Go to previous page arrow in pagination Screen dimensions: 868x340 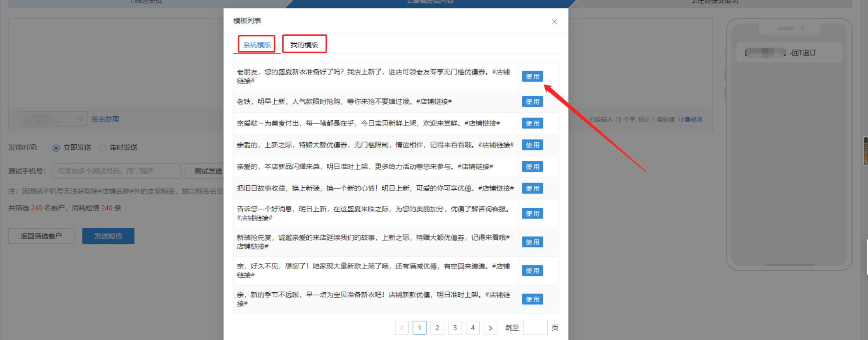tap(402, 328)
